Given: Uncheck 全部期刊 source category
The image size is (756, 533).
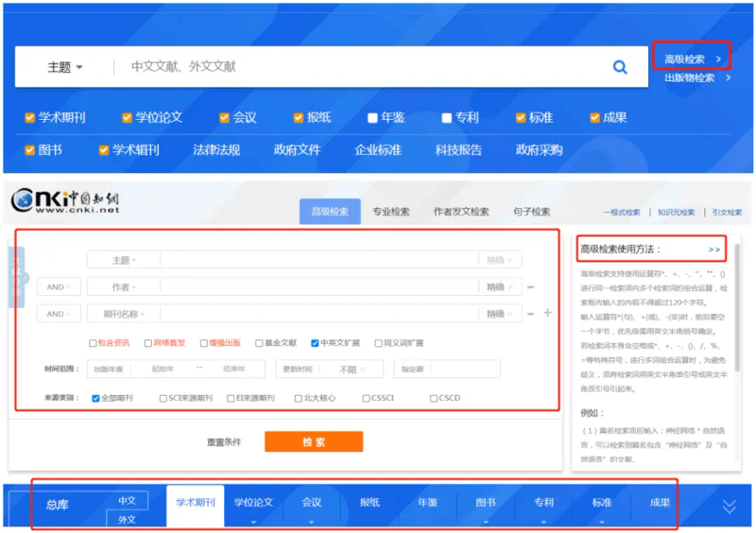Looking at the screenshot, I should 95,399.
